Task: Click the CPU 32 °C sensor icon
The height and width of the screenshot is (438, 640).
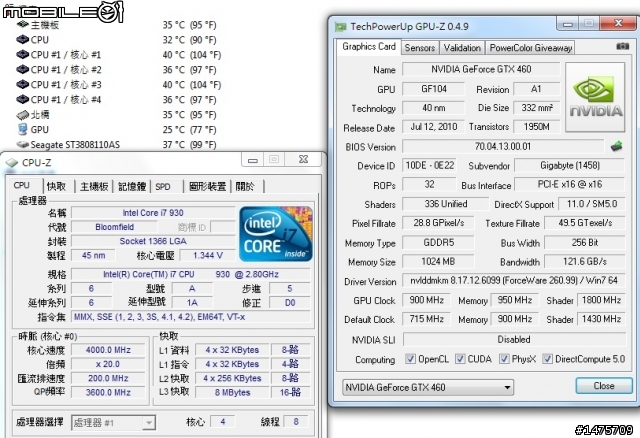Action: pyautogui.click(x=22, y=40)
